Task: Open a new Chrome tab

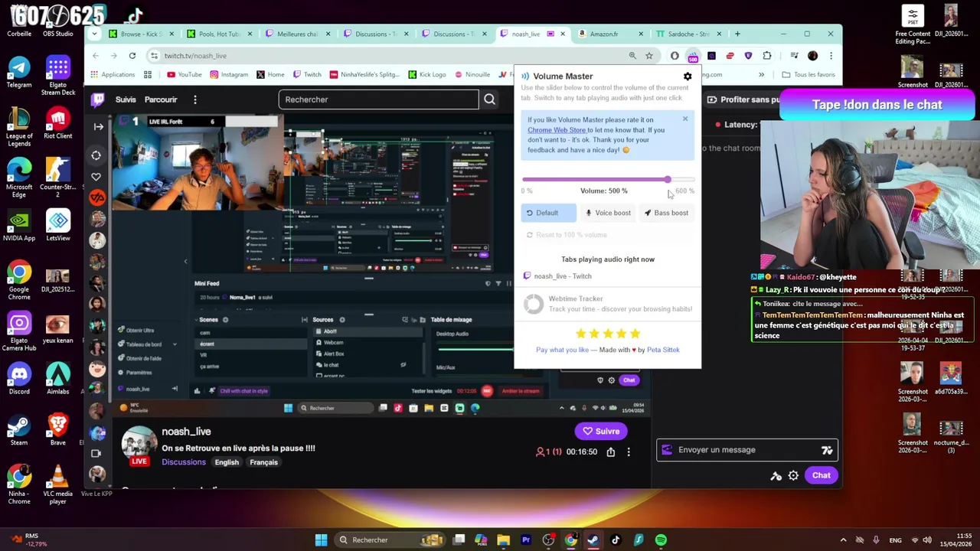Action: point(737,34)
